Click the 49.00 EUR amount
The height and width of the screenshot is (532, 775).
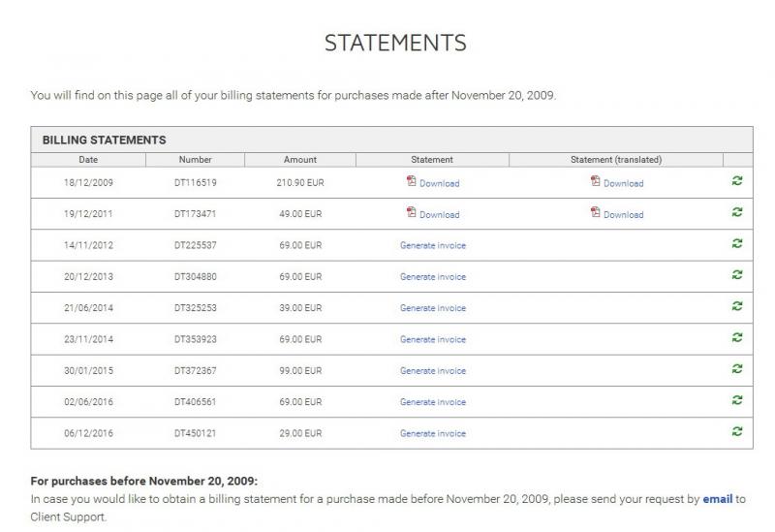pos(300,213)
